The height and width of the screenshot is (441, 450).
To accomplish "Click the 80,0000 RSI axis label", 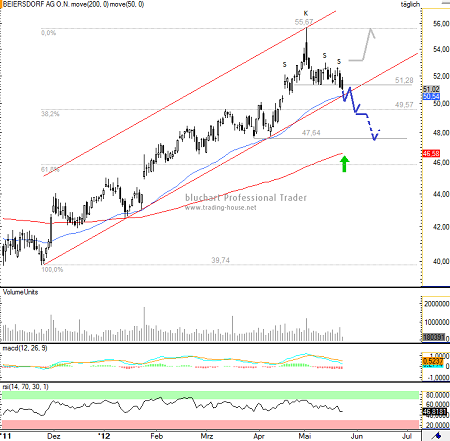I will [x=437, y=395].
